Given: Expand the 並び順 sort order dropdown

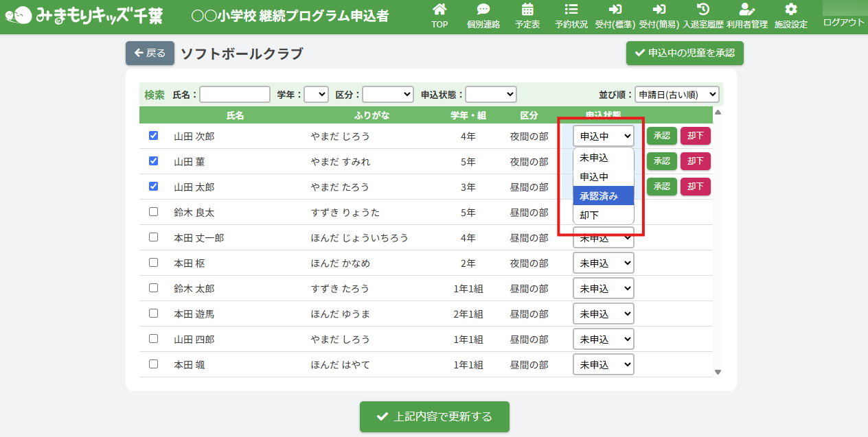Looking at the screenshot, I should (676, 94).
